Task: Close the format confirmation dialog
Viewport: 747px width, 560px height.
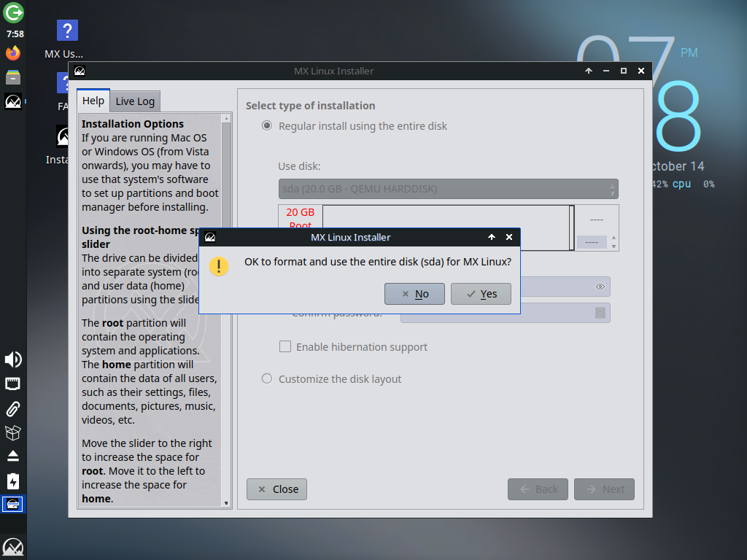Action: [508, 237]
